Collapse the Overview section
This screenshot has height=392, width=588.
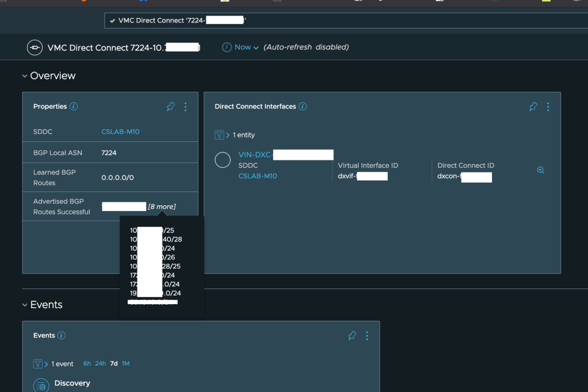[25, 76]
